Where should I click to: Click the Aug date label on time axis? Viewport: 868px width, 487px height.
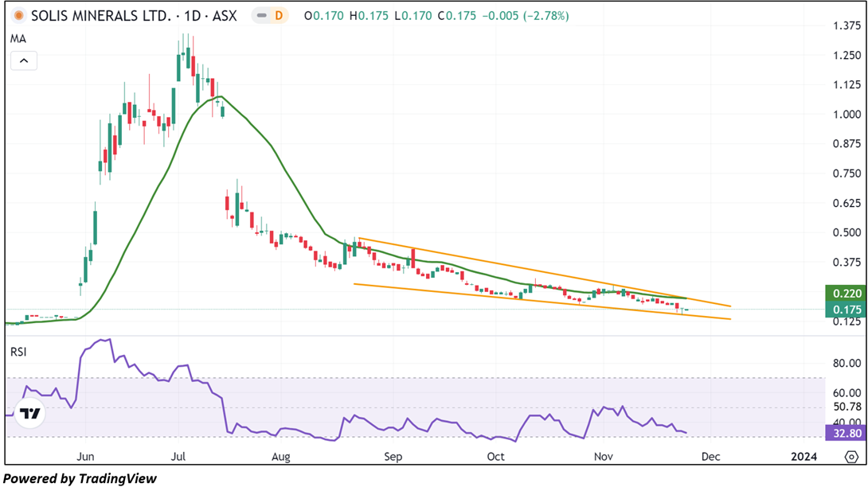pyautogui.click(x=280, y=457)
